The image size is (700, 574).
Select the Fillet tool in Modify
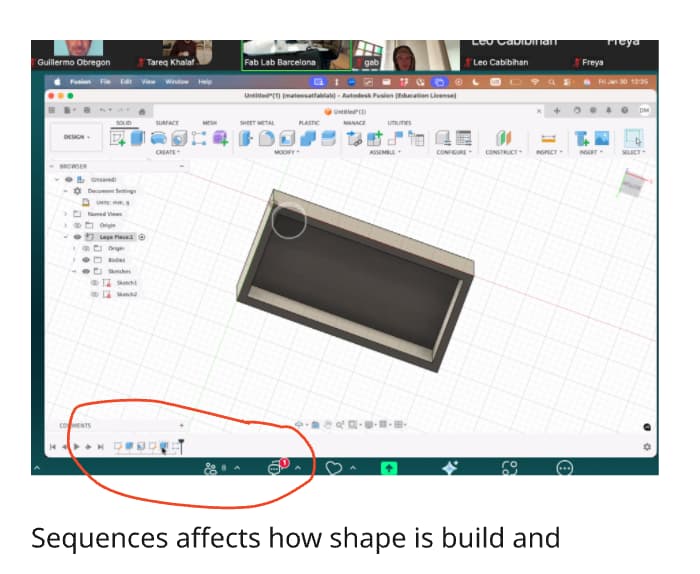click(267, 138)
